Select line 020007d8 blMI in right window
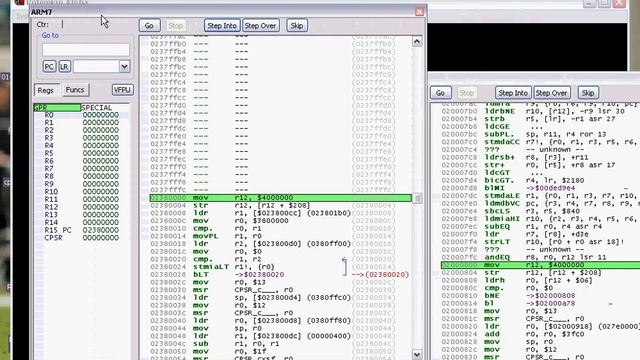The height and width of the screenshot is (360, 640). (540, 188)
